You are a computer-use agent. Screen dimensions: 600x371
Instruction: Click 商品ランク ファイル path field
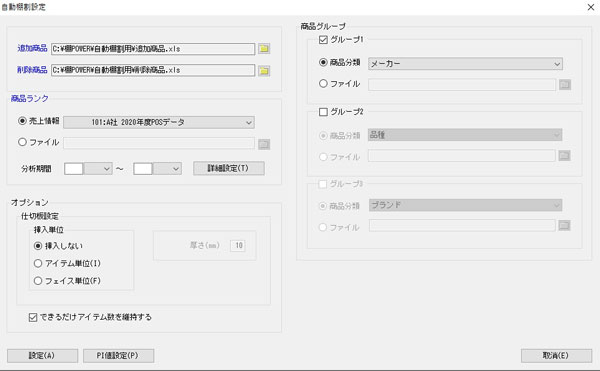tap(159, 143)
